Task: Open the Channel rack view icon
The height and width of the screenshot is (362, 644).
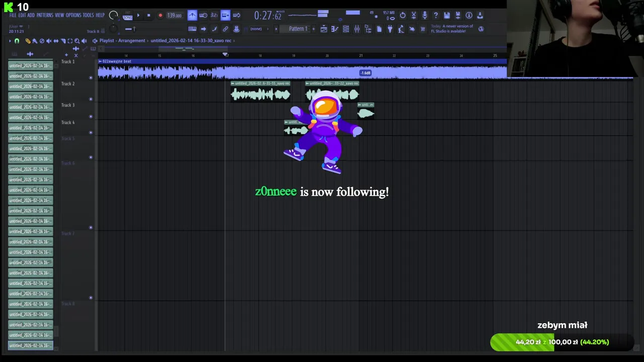Action: [x=346, y=29]
